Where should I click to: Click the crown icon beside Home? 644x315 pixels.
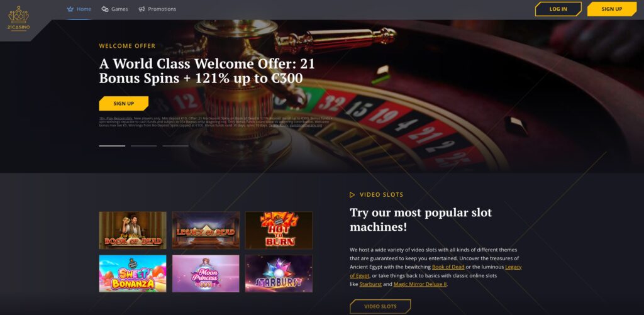70,9
